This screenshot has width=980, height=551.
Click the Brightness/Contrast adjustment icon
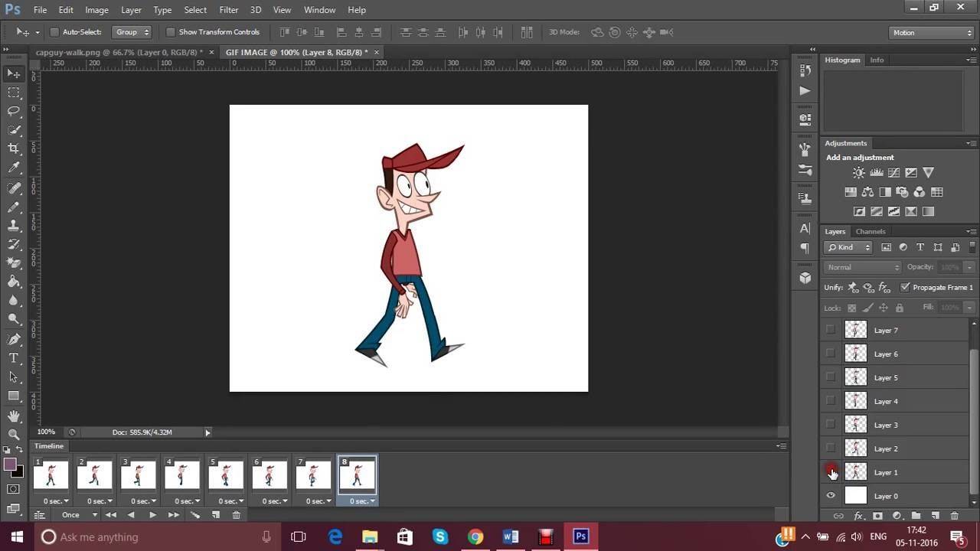click(x=859, y=173)
